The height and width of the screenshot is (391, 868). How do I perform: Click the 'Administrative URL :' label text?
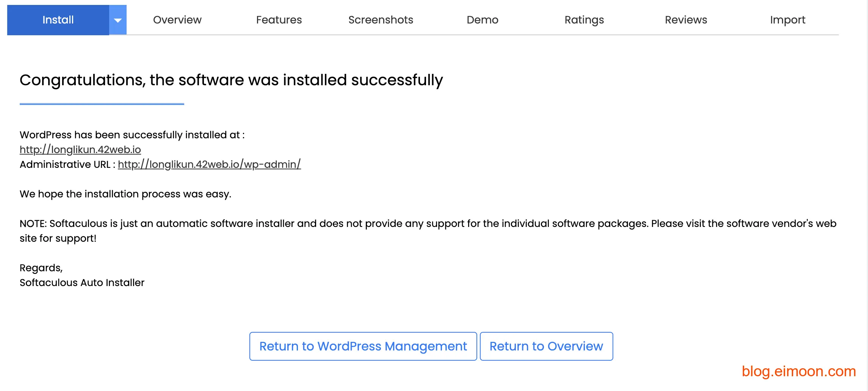coord(67,164)
